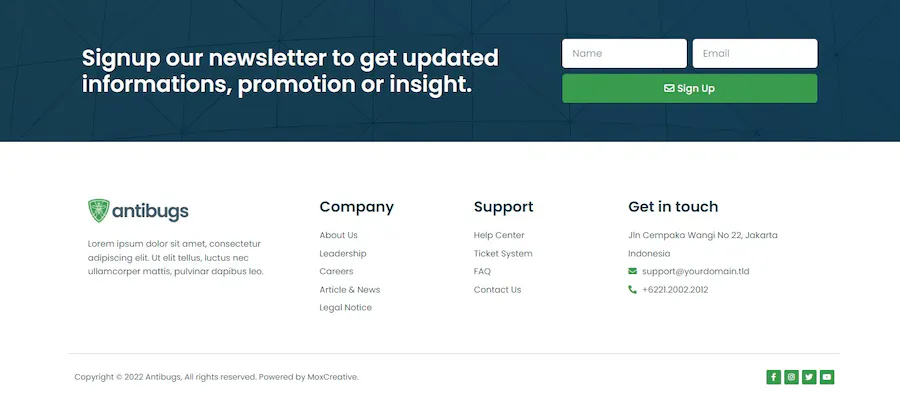The height and width of the screenshot is (406, 900).
Task: Click the green envelope email icon
Action: tap(633, 271)
